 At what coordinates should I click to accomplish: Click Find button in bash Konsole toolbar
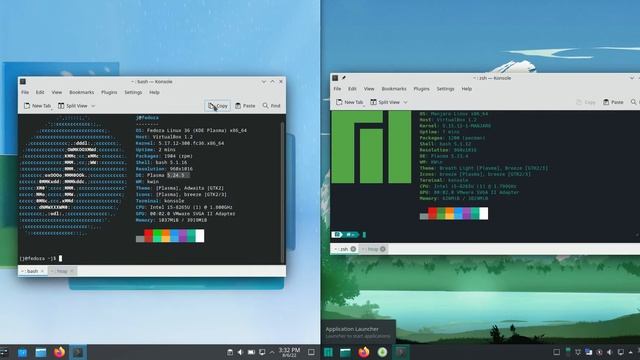tap(272, 106)
